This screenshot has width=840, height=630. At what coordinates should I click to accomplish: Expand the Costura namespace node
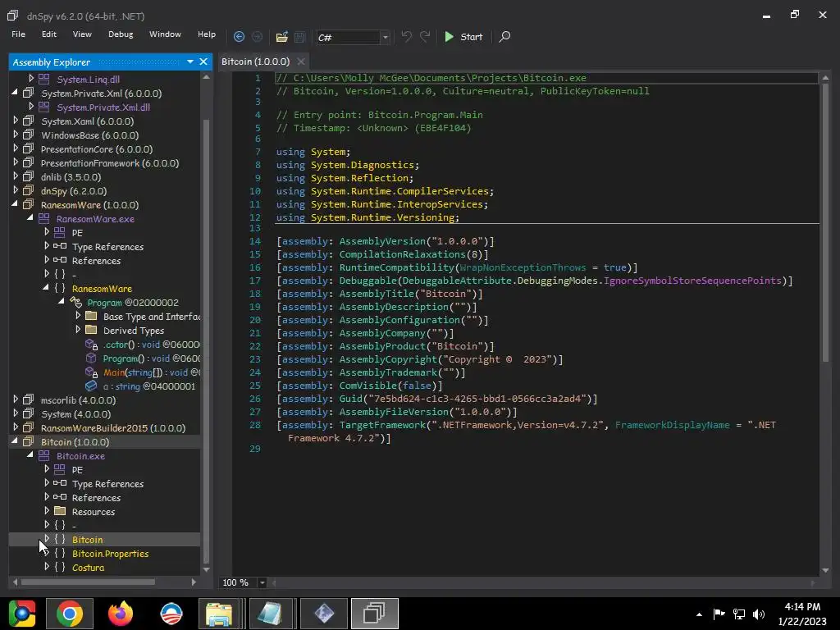pos(47,566)
